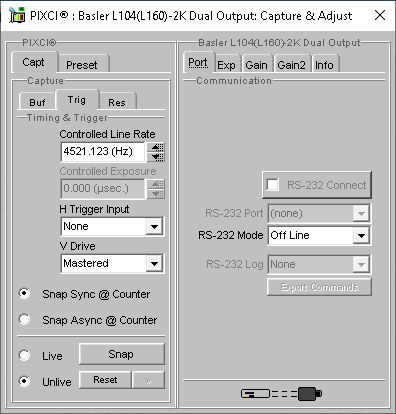
Task: Open the V Drive dropdown
Action: (154, 263)
